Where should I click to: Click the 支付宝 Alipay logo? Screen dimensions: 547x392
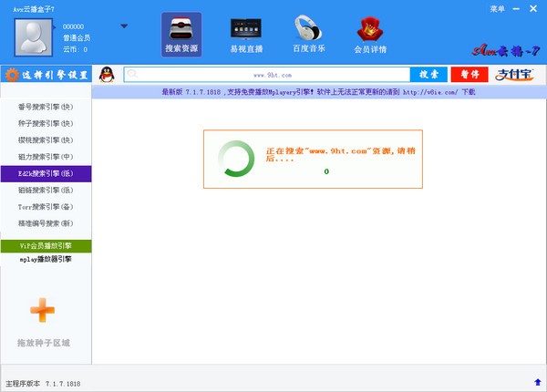pos(514,75)
